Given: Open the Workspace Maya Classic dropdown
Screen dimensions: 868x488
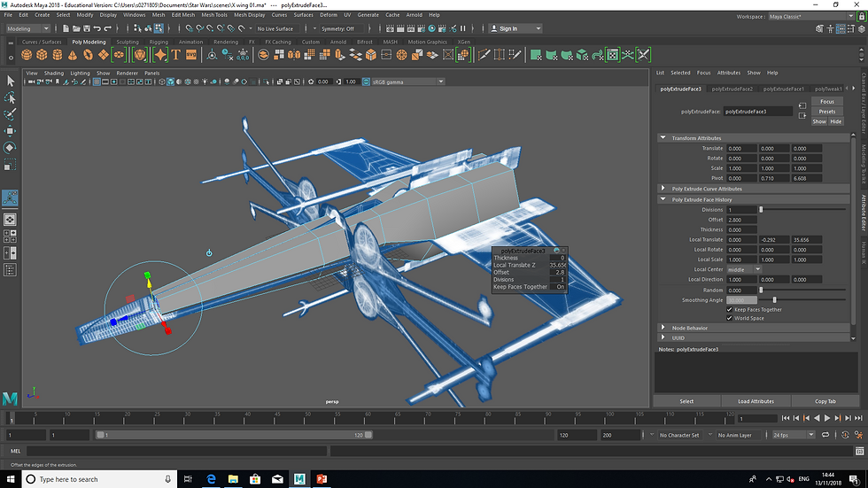Looking at the screenshot, I should coord(811,17).
